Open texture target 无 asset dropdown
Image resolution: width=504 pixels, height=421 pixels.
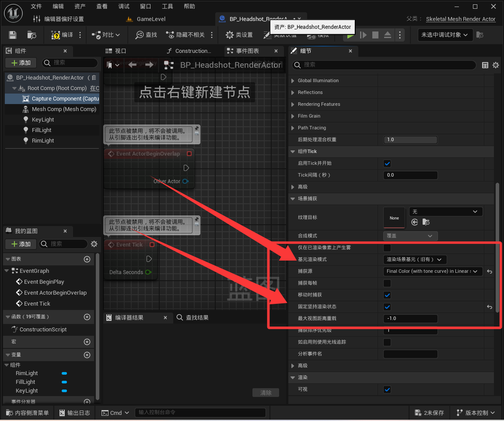445,212
